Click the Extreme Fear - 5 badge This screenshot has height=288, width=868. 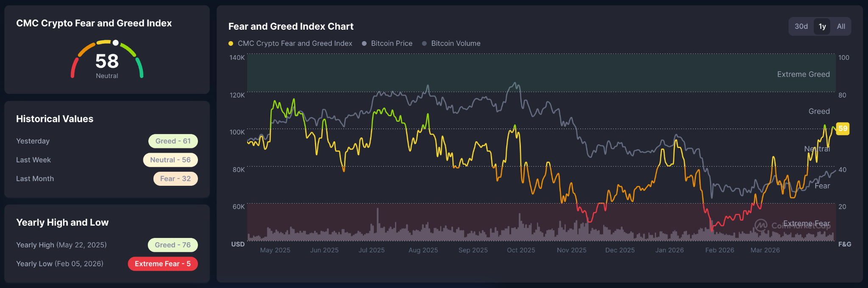click(163, 264)
